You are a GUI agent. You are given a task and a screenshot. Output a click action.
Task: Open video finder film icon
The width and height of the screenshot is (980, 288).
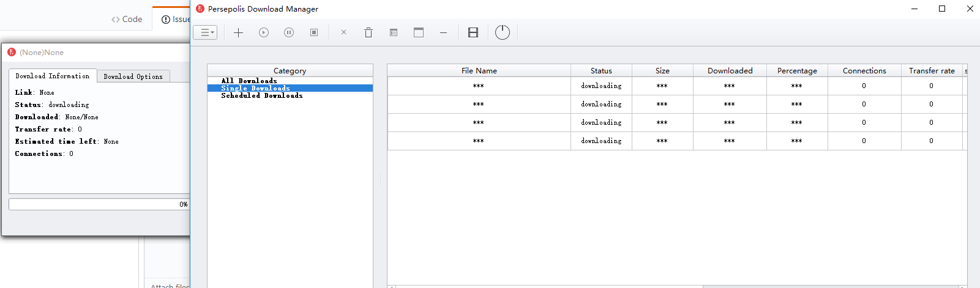tap(473, 32)
